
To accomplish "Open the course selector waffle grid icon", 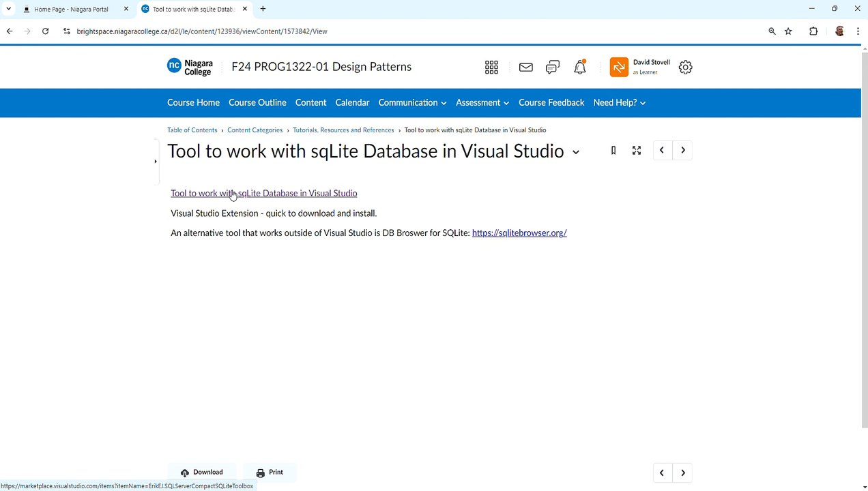I will [491, 67].
